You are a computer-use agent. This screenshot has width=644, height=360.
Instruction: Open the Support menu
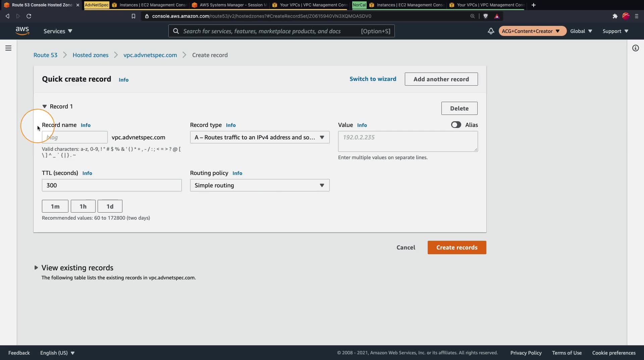coord(615,31)
